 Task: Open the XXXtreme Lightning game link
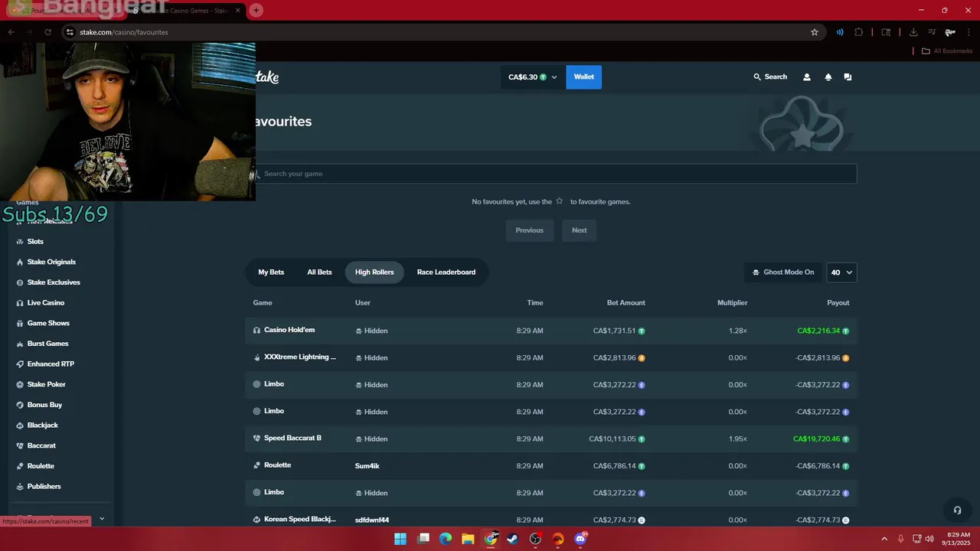coord(300,357)
